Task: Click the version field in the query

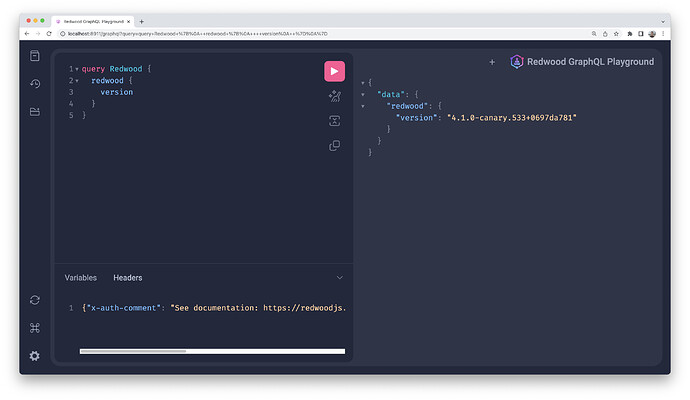Action: click(x=117, y=92)
